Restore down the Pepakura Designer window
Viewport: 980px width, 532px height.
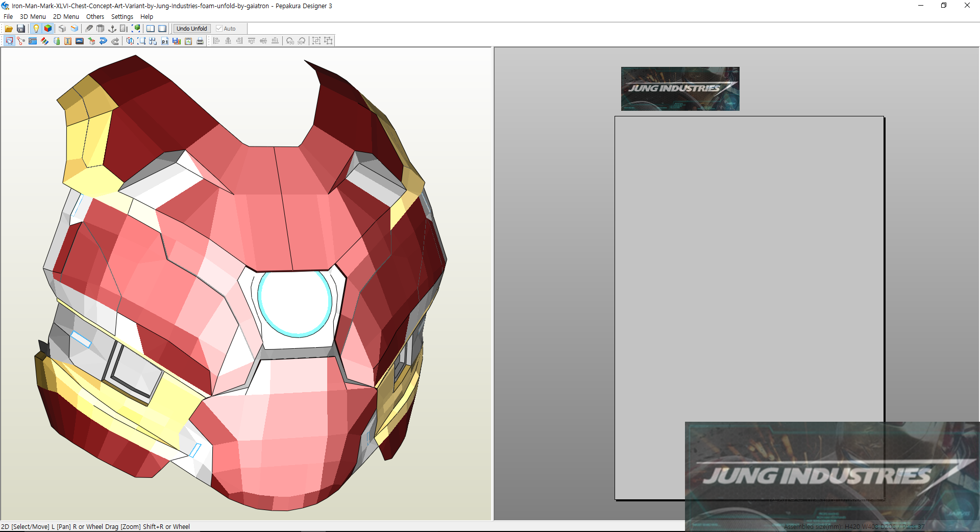click(944, 6)
